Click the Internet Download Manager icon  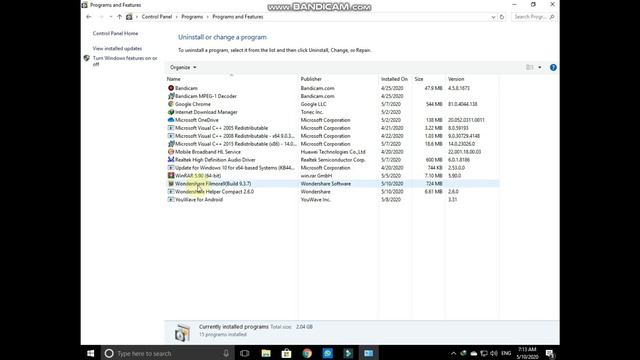[x=171, y=112]
